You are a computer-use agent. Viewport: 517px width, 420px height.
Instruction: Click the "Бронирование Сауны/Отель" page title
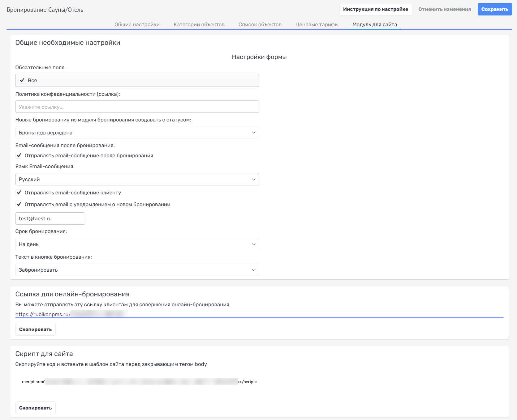tap(45, 10)
